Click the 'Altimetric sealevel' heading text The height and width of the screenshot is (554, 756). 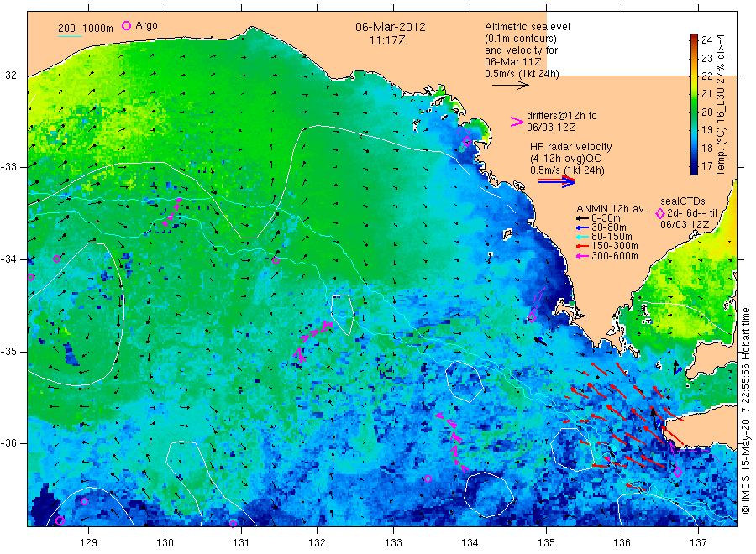click(x=528, y=27)
